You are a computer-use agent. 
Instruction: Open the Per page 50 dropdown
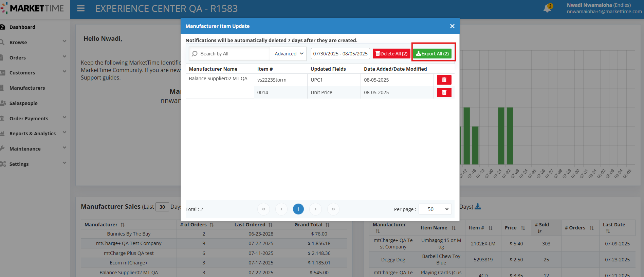click(x=435, y=209)
